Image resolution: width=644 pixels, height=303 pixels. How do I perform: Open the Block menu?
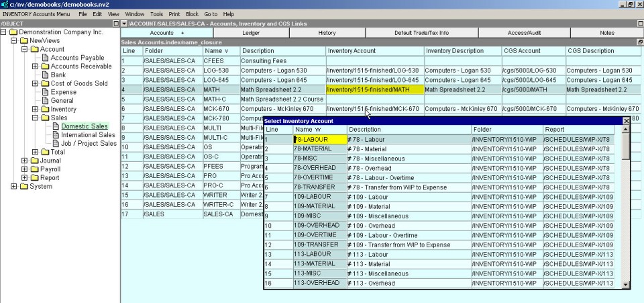(x=192, y=13)
